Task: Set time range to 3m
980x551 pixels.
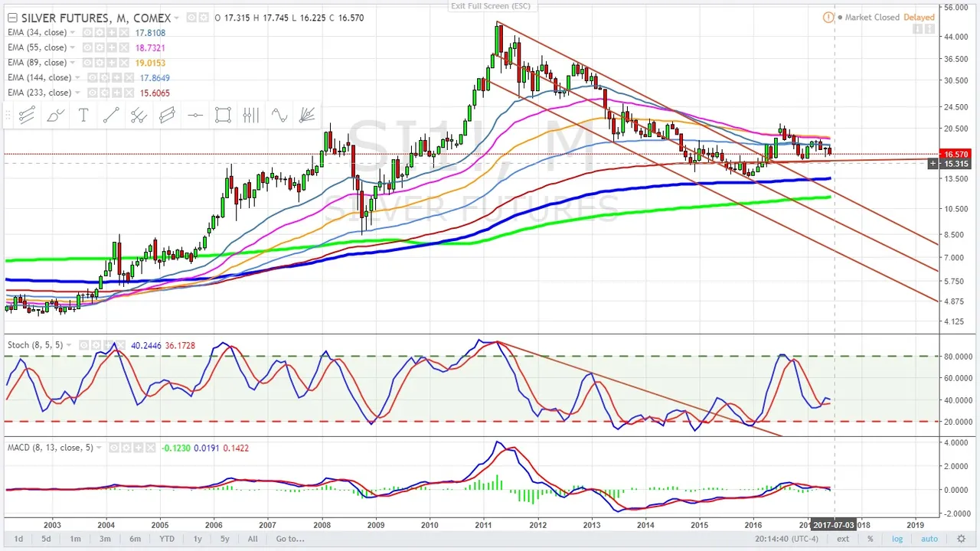Action: point(105,539)
